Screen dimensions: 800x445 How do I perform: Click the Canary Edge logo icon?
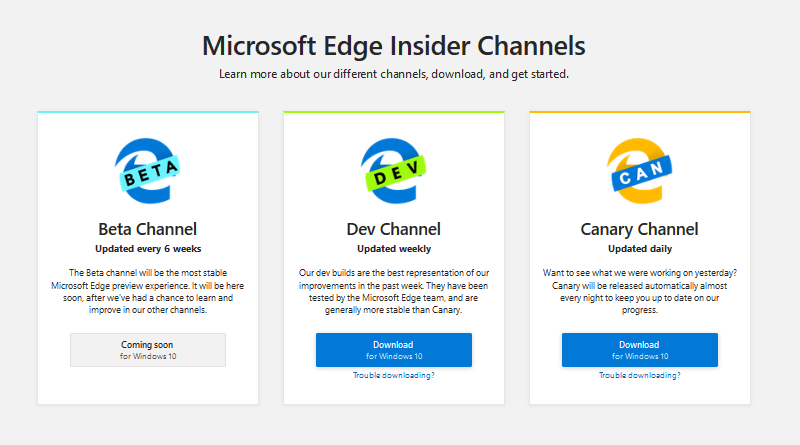(639, 171)
